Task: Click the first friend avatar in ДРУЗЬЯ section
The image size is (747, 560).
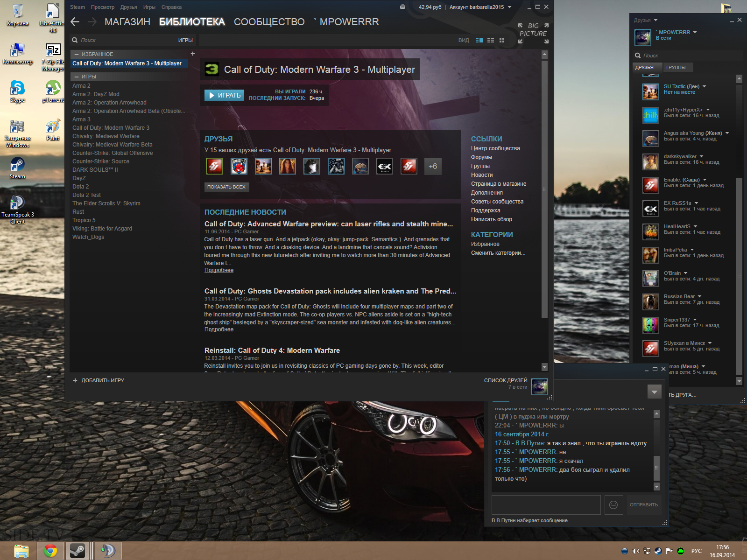Action: pyautogui.click(x=215, y=166)
